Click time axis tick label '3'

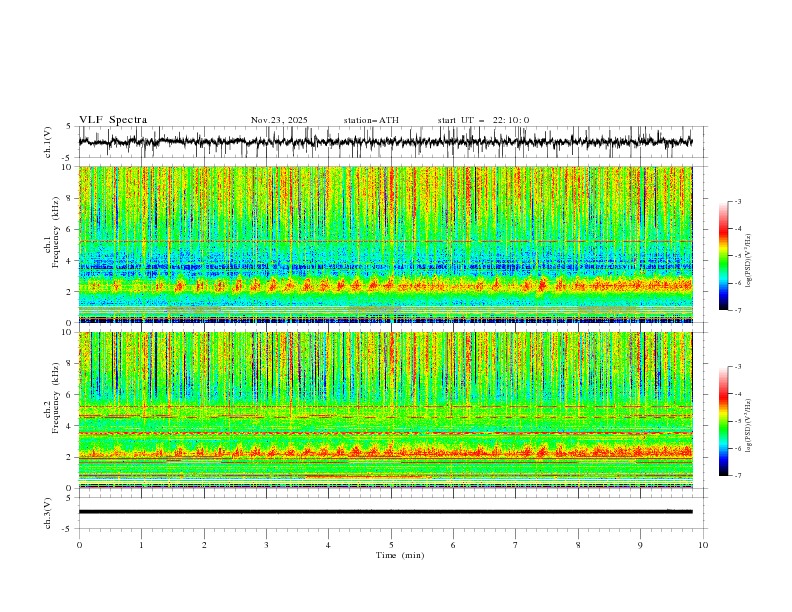(266, 545)
